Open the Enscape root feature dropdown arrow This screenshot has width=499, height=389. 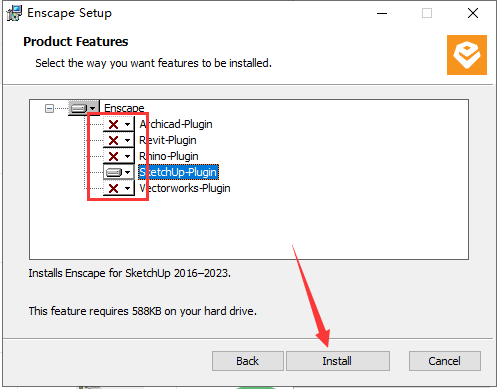pyautogui.click(x=93, y=108)
